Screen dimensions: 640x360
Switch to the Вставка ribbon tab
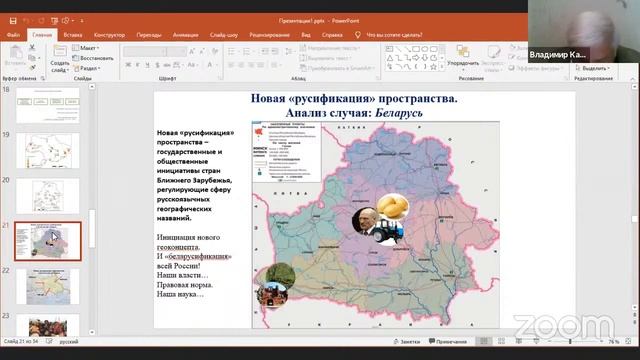73,35
